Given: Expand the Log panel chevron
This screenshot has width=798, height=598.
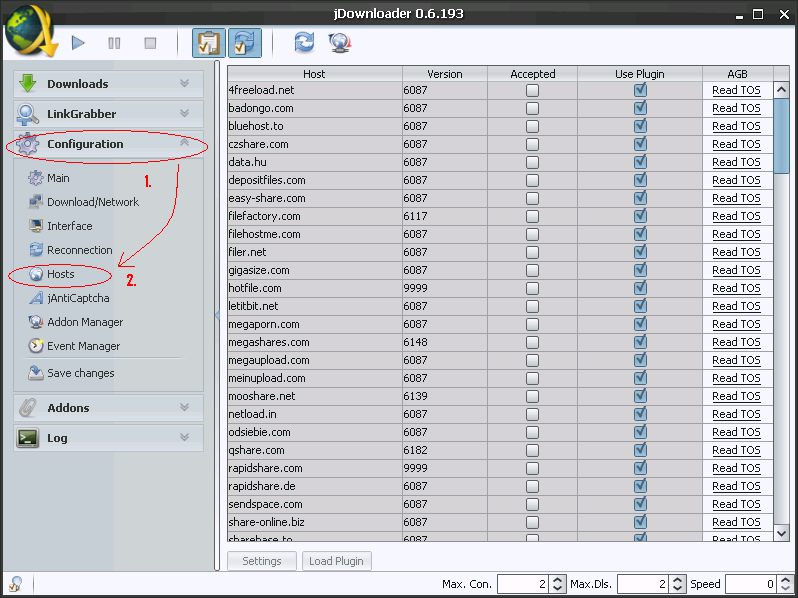Looking at the screenshot, I should [x=184, y=437].
